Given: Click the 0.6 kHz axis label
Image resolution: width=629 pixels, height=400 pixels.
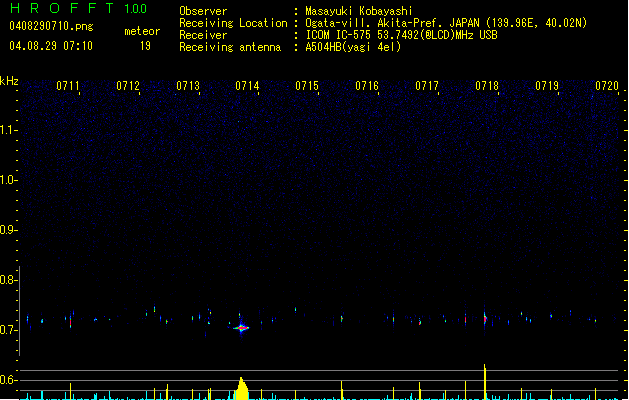Looking at the screenshot, I should pyautogui.click(x=8, y=380).
